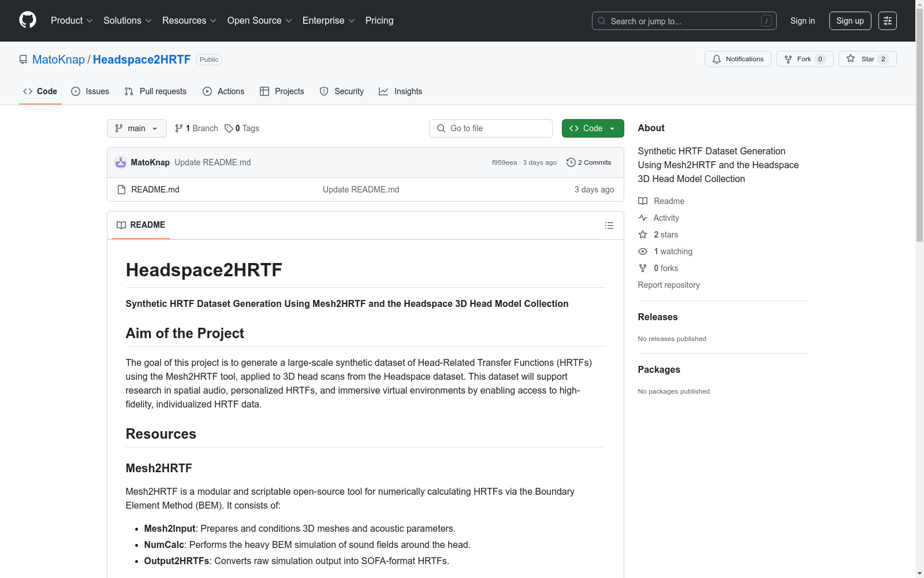Click the Sign up button

850,21
